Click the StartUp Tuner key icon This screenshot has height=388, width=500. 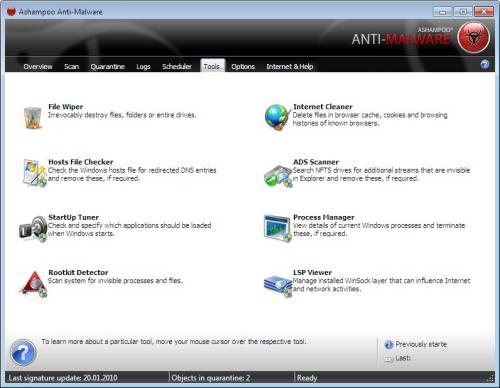(33, 229)
